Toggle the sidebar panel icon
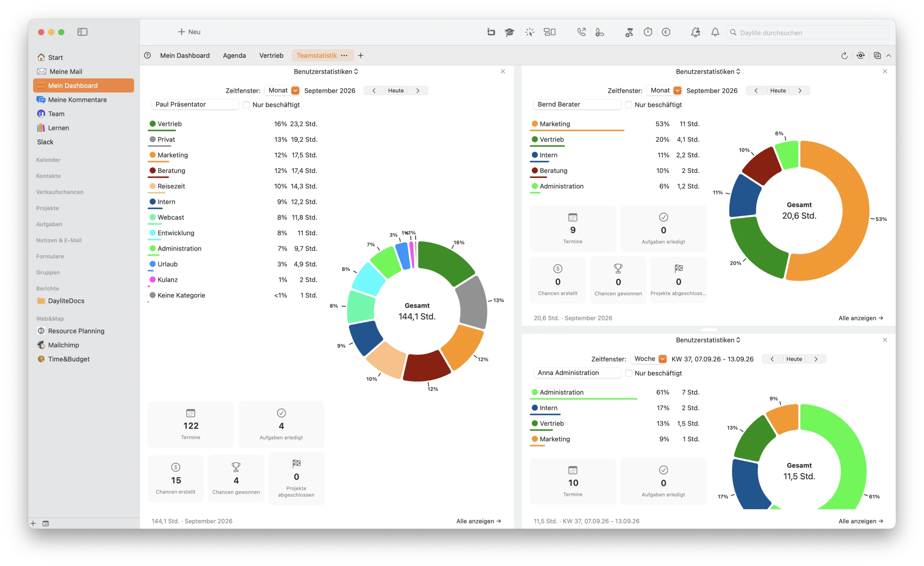This screenshot has height=566, width=924. pos(83,32)
